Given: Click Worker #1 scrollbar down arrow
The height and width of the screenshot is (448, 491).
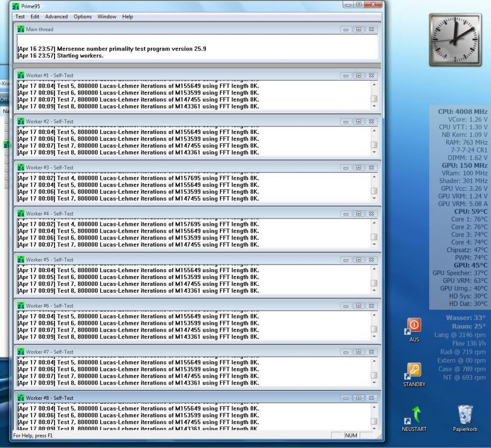Looking at the screenshot, I should [x=374, y=106].
